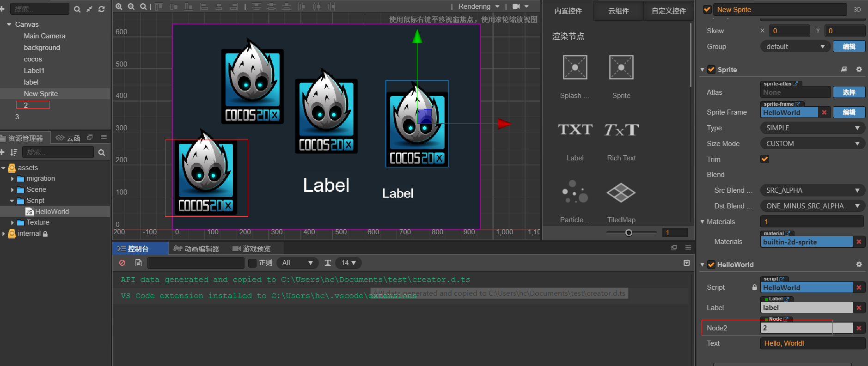Click the 编辑 button next to Sprite Frame
The height and width of the screenshot is (366, 868).
(849, 112)
